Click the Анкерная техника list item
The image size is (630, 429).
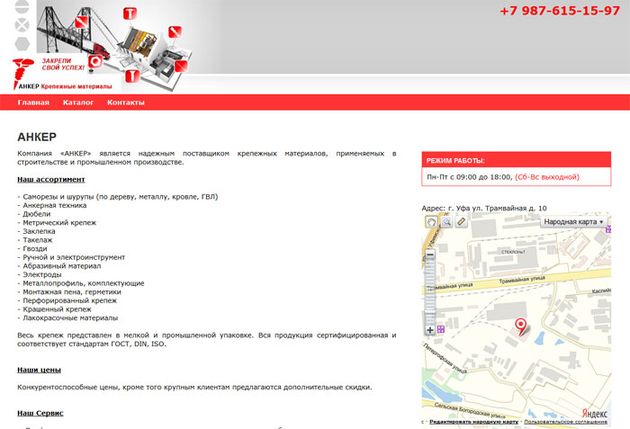pyautogui.click(x=52, y=205)
